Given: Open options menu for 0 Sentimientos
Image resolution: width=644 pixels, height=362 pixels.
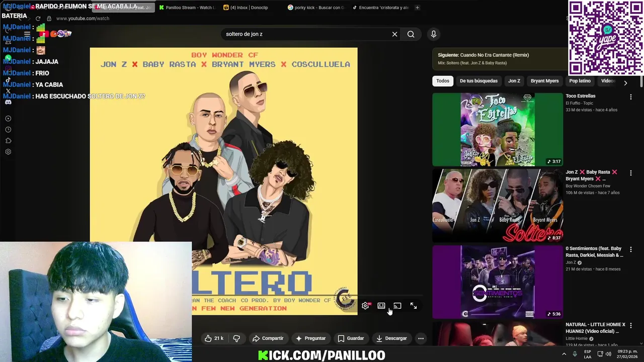Looking at the screenshot, I should (631, 249).
